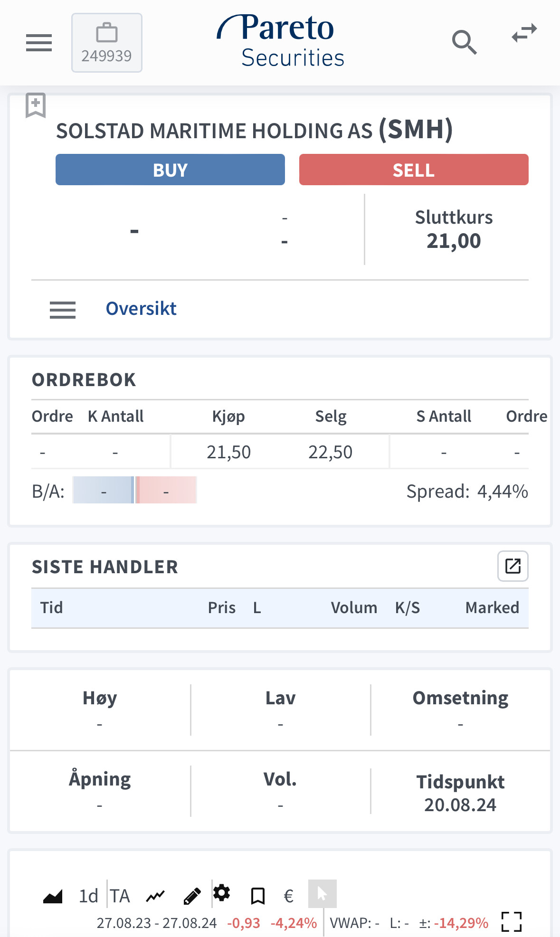
Task: Expand the Oversikt section menu
Action: point(63,310)
